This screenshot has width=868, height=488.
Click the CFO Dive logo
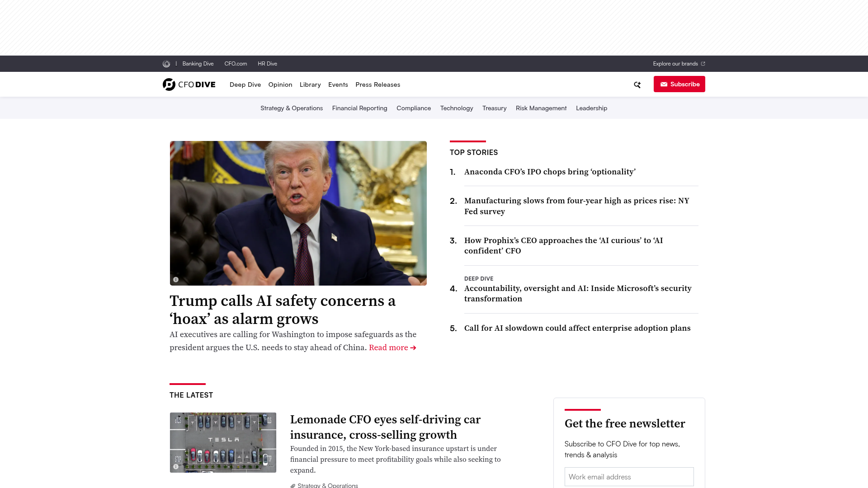tap(189, 84)
